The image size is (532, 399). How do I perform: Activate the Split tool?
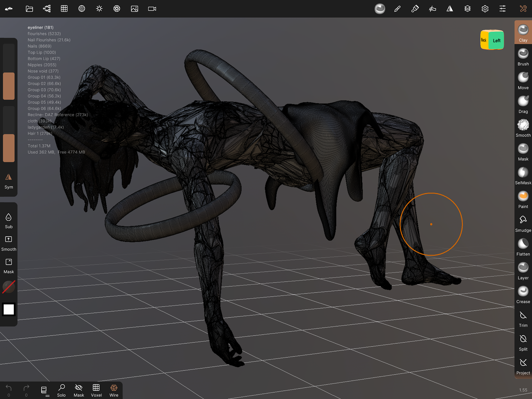pyautogui.click(x=523, y=342)
